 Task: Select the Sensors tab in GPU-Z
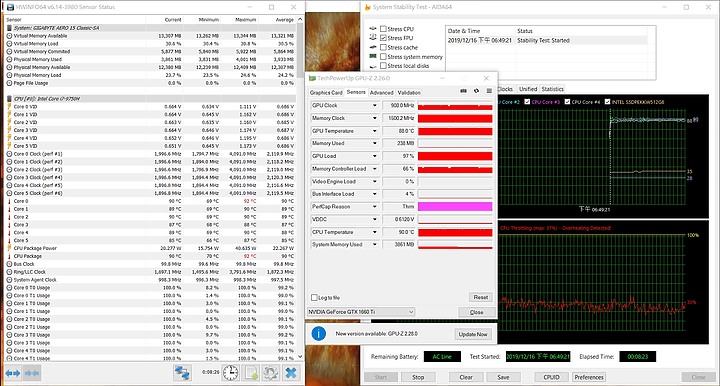tap(356, 92)
